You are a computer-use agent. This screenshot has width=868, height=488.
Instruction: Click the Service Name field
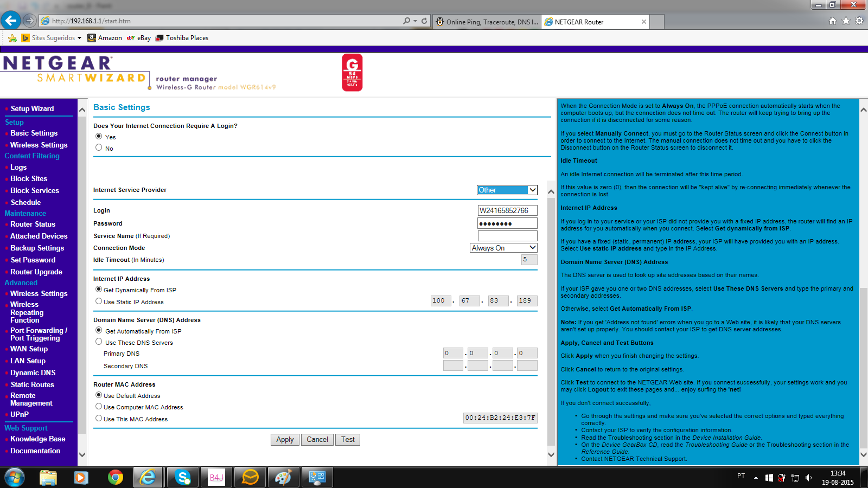pos(507,236)
